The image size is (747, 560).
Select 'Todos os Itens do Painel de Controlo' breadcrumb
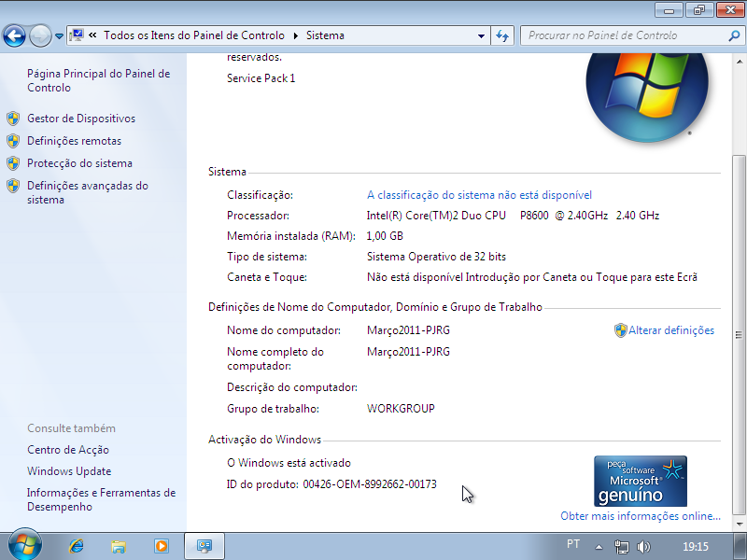pyautogui.click(x=194, y=35)
